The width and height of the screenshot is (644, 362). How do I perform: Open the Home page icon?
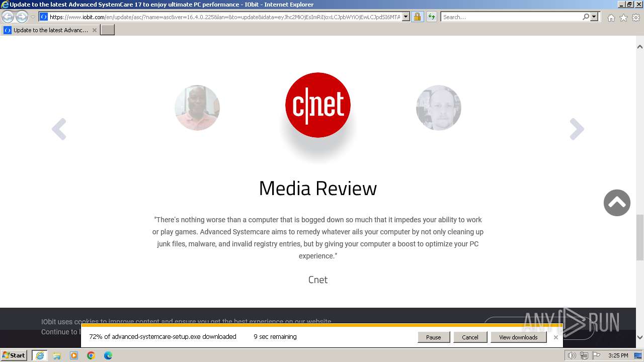(611, 18)
